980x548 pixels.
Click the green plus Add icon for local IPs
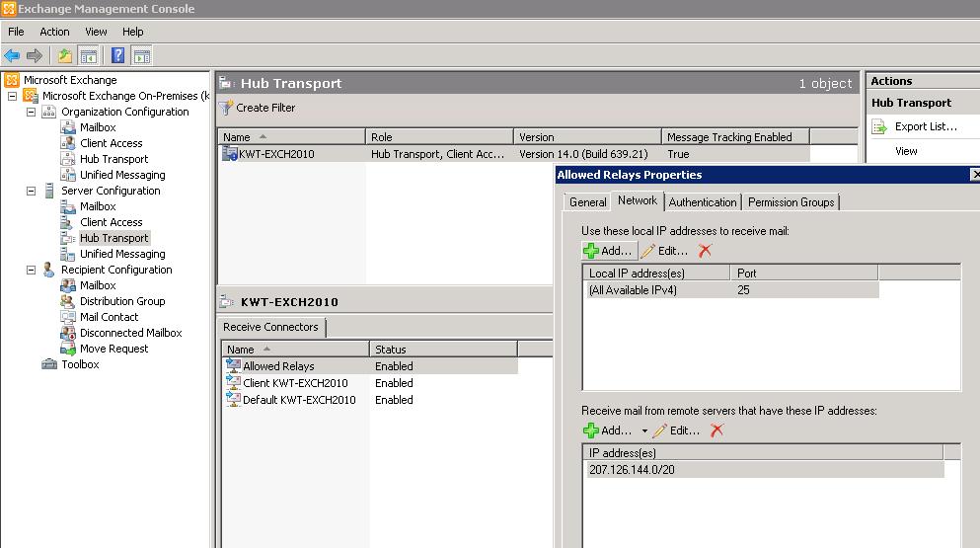(x=590, y=251)
